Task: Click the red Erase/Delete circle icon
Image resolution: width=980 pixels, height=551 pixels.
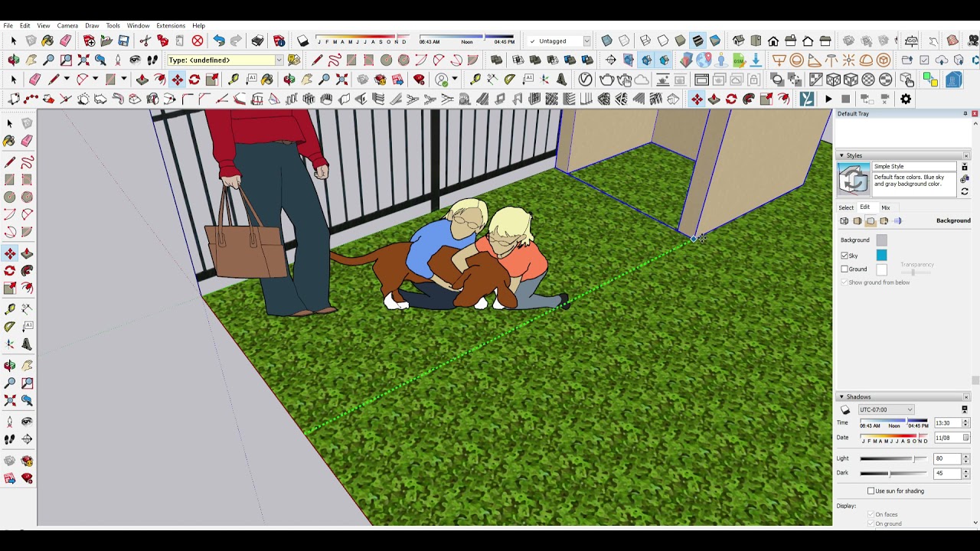Action: pyautogui.click(x=198, y=41)
